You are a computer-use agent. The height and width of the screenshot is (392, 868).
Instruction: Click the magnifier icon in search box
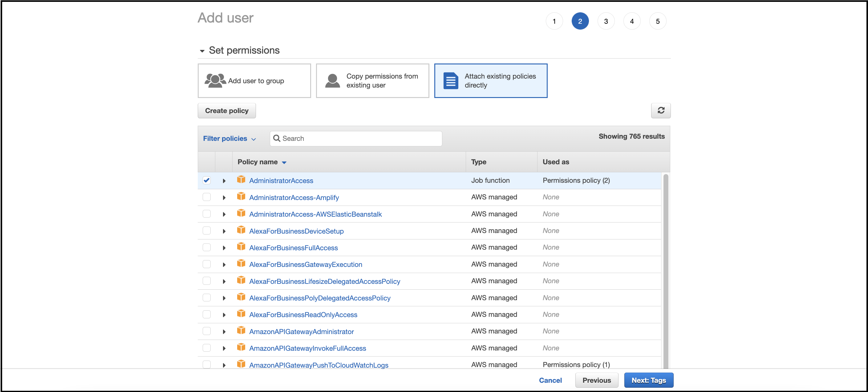coord(277,138)
